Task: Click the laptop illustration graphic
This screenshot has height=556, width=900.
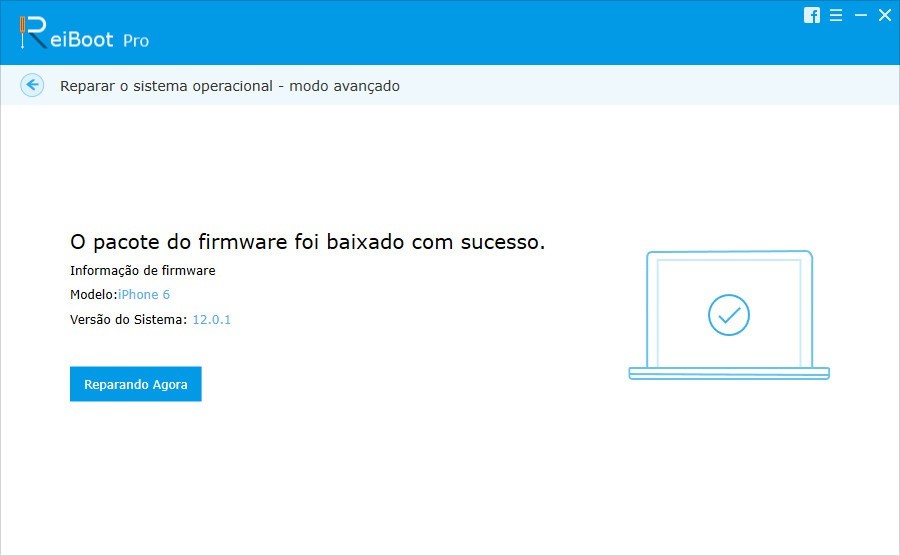Action: tap(729, 315)
